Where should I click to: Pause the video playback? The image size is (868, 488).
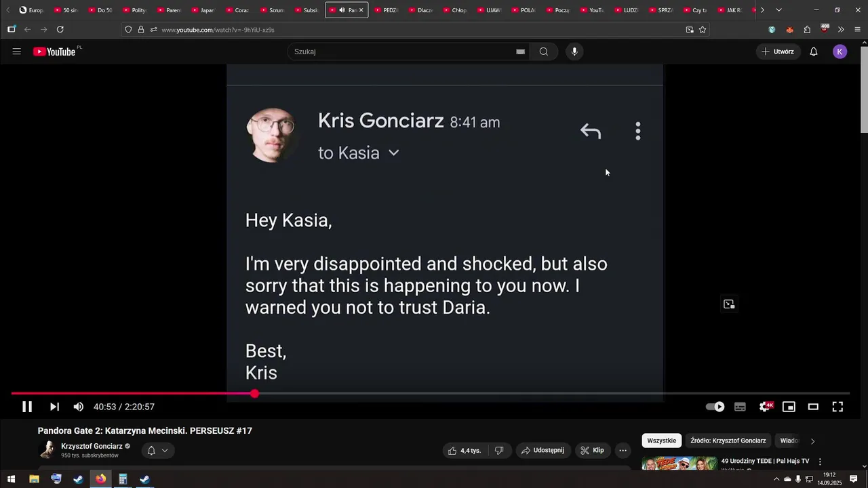[27, 407]
